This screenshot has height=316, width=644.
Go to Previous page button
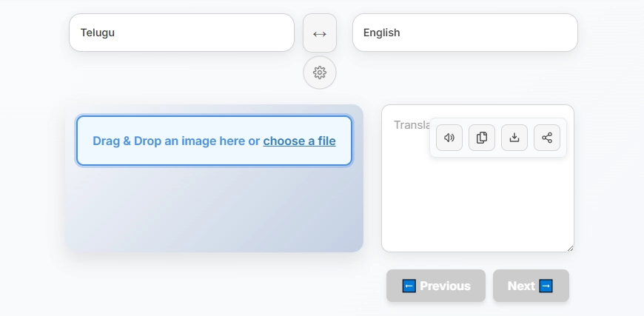[436, 286]
